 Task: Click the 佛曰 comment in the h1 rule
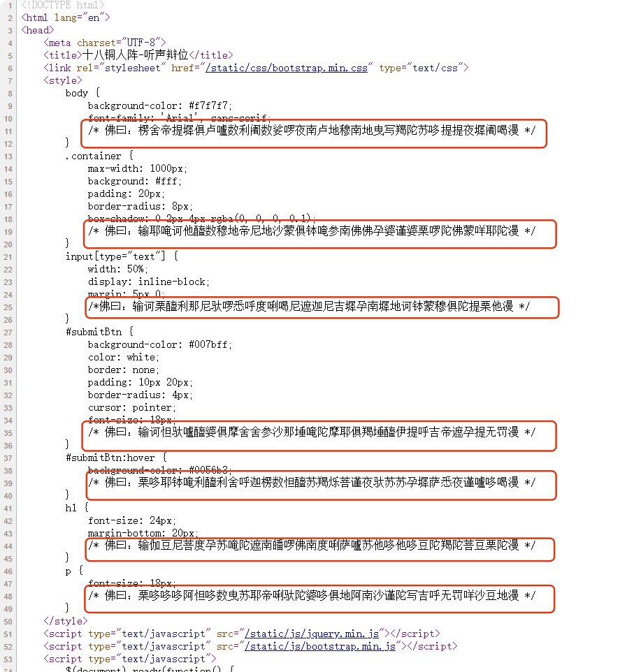tap(311, 546)
